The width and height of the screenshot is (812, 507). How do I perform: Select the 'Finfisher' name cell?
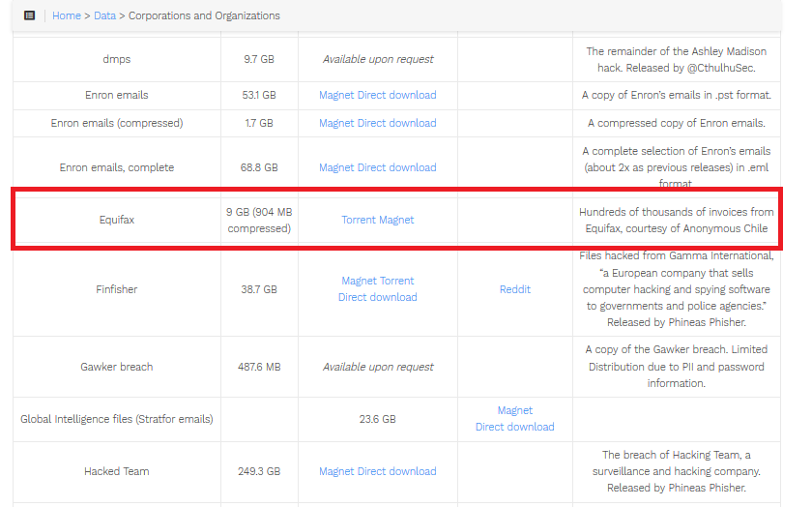117,289
